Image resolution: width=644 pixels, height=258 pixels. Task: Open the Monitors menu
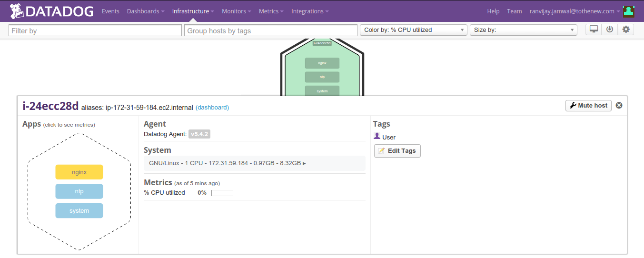237,11
